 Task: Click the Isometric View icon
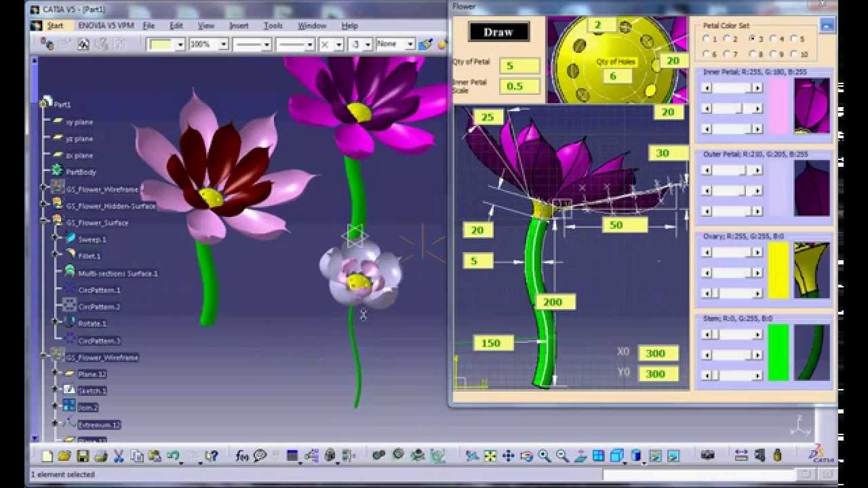click(x=617, y=457)
